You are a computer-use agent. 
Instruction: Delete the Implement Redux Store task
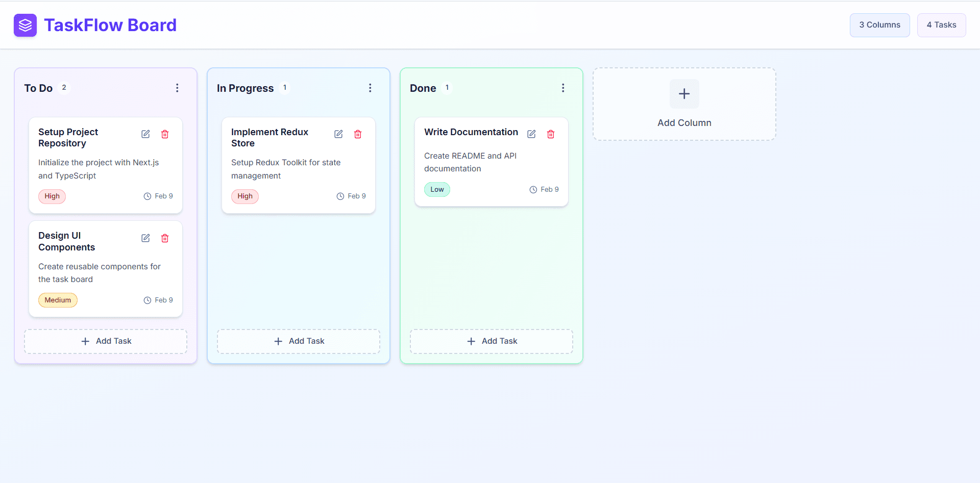point(357,134)
